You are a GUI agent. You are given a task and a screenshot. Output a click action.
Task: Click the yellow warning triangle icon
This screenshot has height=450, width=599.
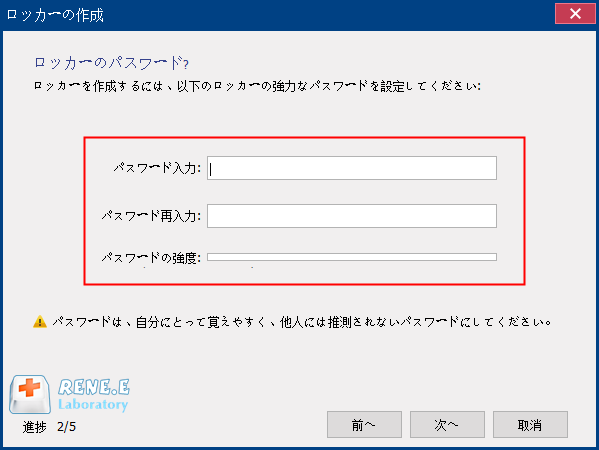click(40, 322)
